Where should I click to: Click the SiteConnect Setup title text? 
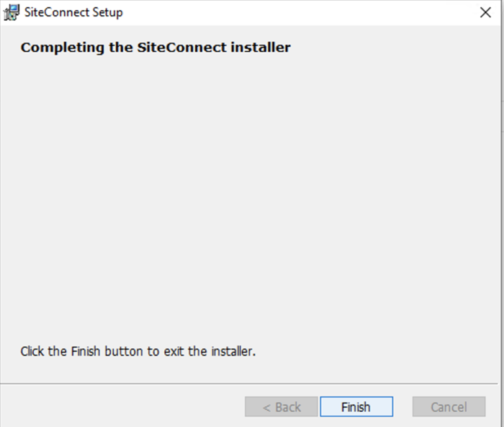coord(73,12)
